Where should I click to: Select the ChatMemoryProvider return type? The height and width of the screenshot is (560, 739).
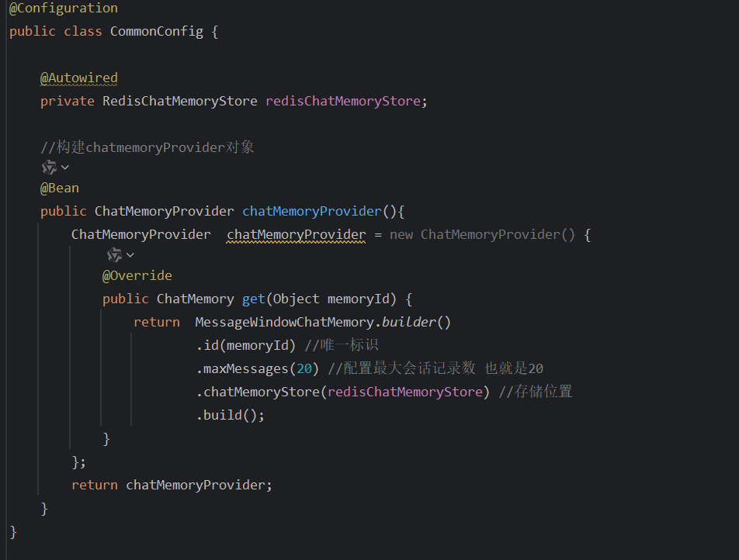point(164,210)
